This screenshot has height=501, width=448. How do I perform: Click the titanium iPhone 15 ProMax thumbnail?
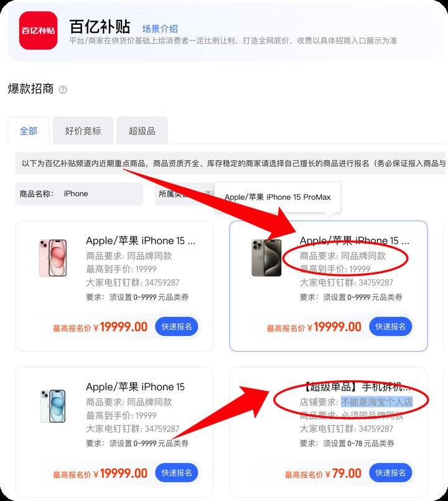pyautogui.click(x=266, y=258)
